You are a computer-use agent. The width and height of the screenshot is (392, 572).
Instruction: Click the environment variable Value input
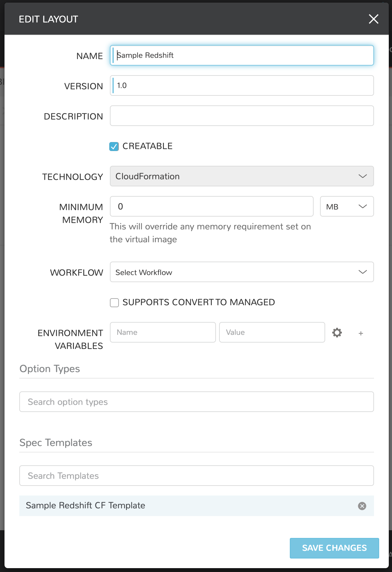(272, 332)
